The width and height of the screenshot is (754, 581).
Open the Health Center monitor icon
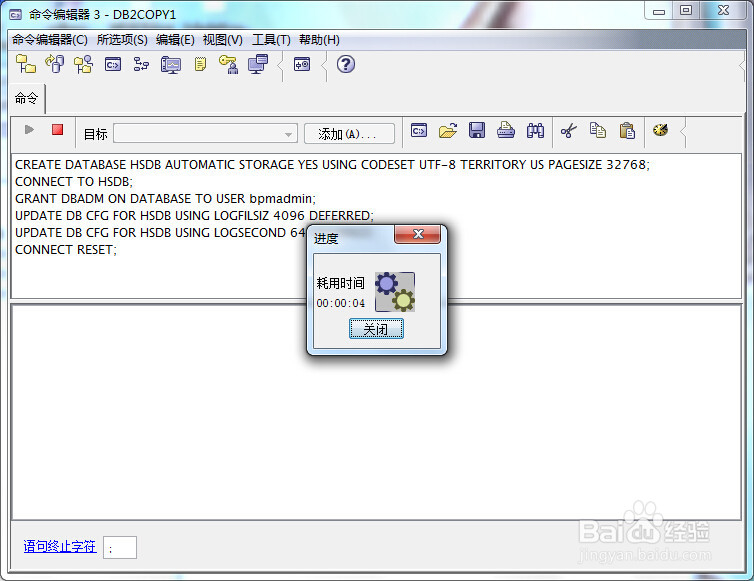tap(171, 64)
